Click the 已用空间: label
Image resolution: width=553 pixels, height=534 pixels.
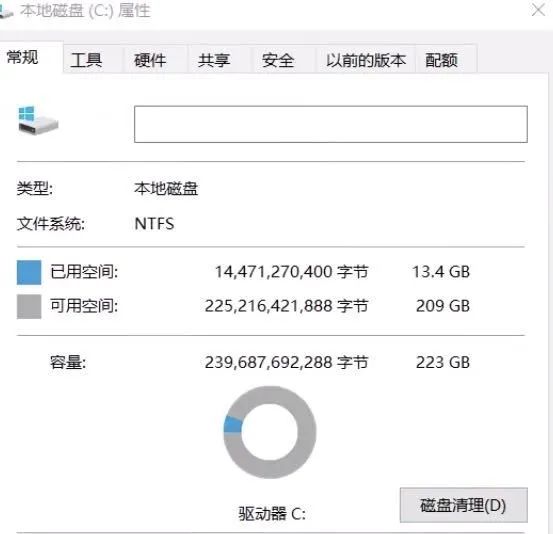(84, 272)
